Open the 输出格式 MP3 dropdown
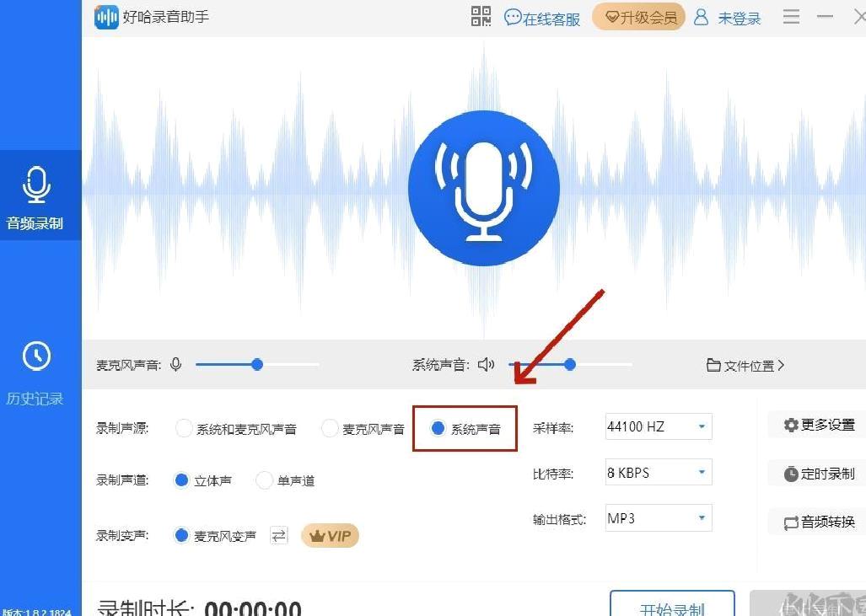 coord(659,518)
